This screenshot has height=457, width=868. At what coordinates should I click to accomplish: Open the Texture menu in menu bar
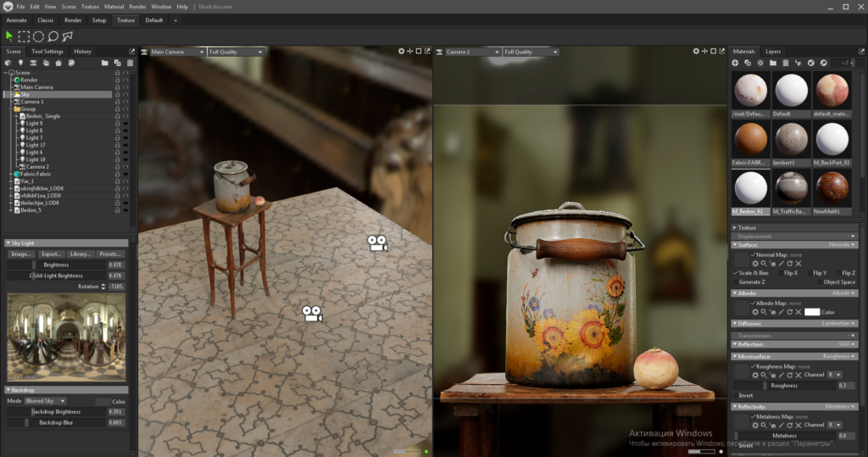click(x=90, y=7)
